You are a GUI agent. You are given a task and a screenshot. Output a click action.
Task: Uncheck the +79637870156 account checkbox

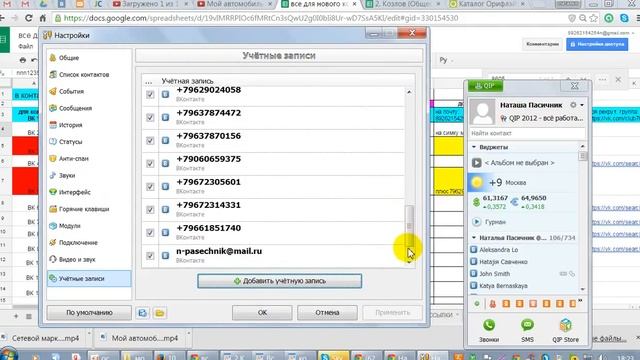click(x=150, y=141)
